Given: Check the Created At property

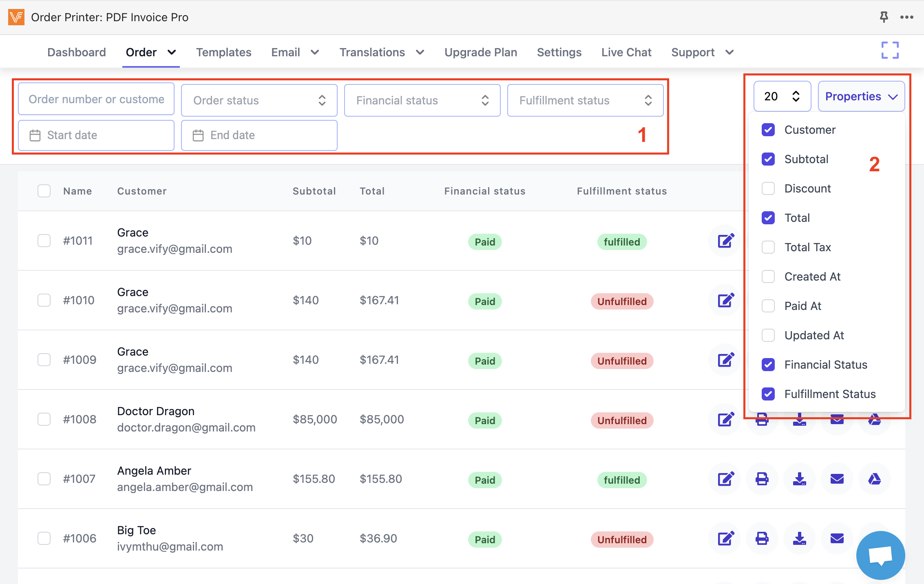Looking at the screenshot, I should tap(768, 277).
